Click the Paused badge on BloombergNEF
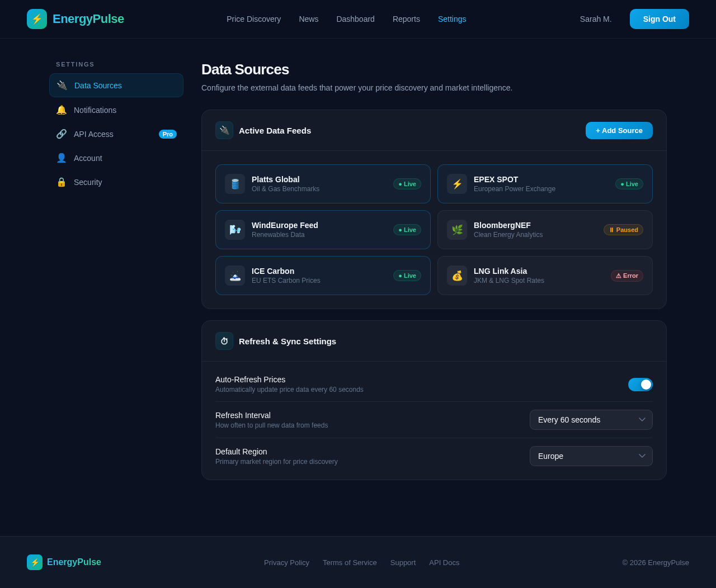Viewport: 716px width, 588px height. pyautogui.click(x=623, y=229)
